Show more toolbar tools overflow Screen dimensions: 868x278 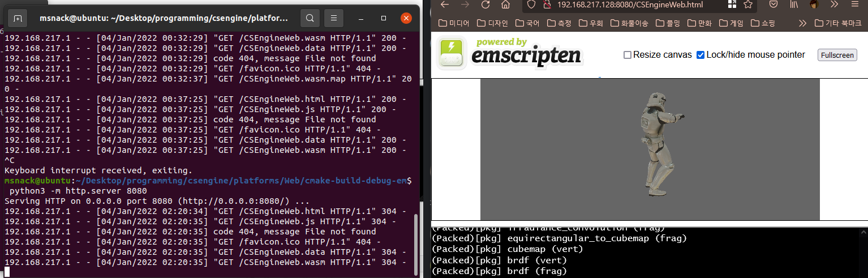pyautogui.click(x=834, y=5)
